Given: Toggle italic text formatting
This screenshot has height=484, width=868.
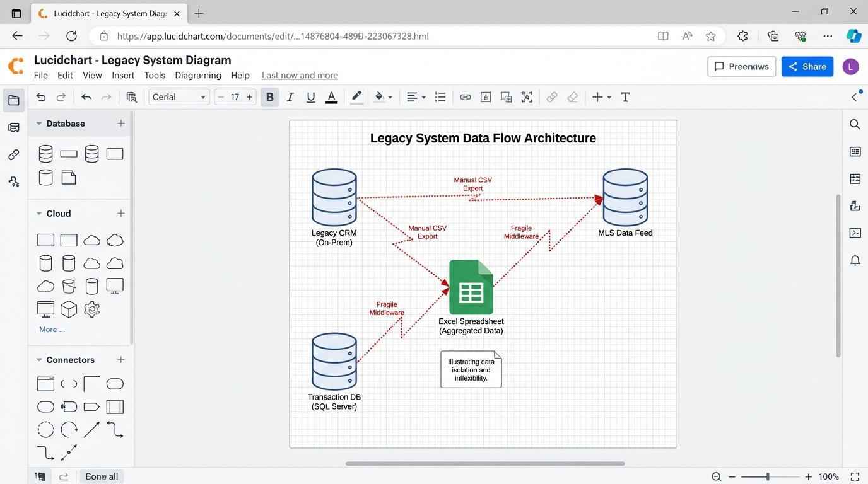Looking at the screenshot, I should pos(290,97).
